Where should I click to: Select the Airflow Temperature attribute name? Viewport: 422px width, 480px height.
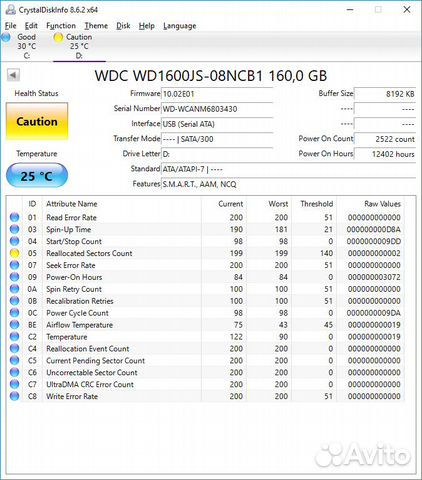(79, 325)
